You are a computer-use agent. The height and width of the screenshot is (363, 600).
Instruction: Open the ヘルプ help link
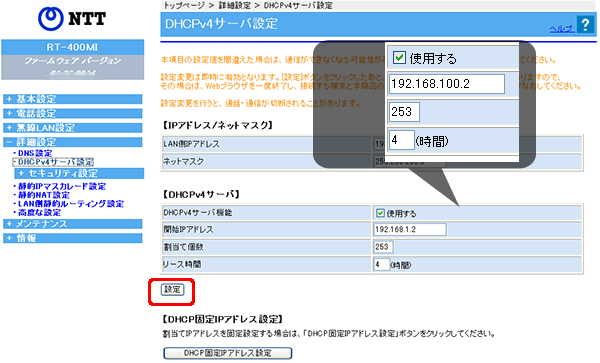pos(562,29)
